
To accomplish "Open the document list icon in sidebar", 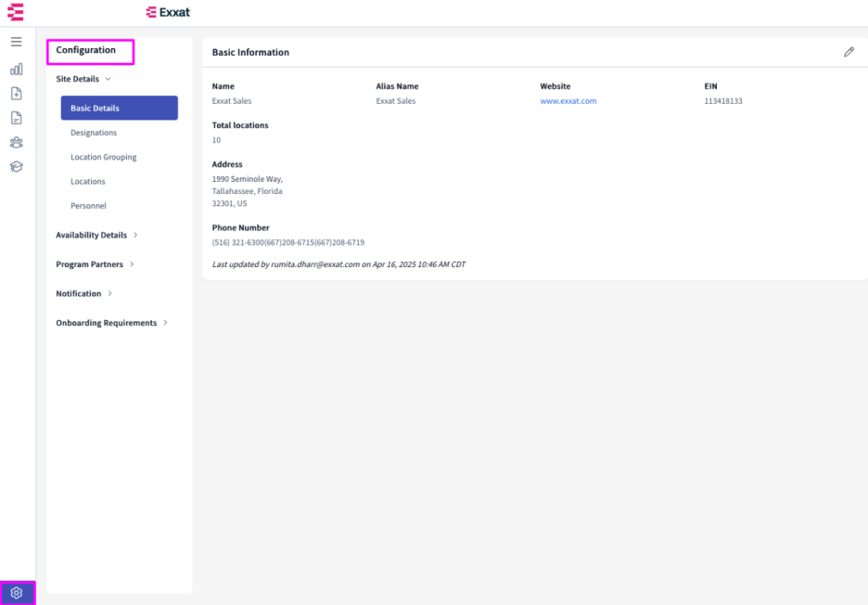I will 16,118.
